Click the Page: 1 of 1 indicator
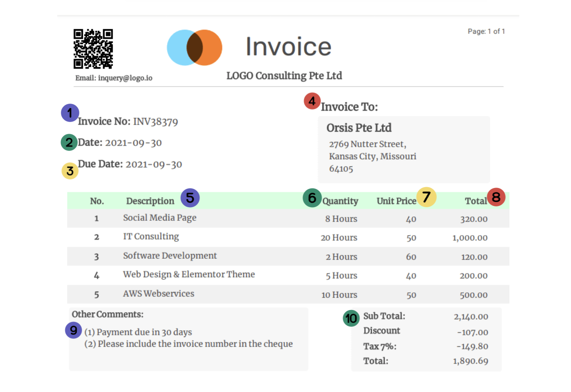The image size is (571, 392). pyautogui.click(x=487, y=31)
